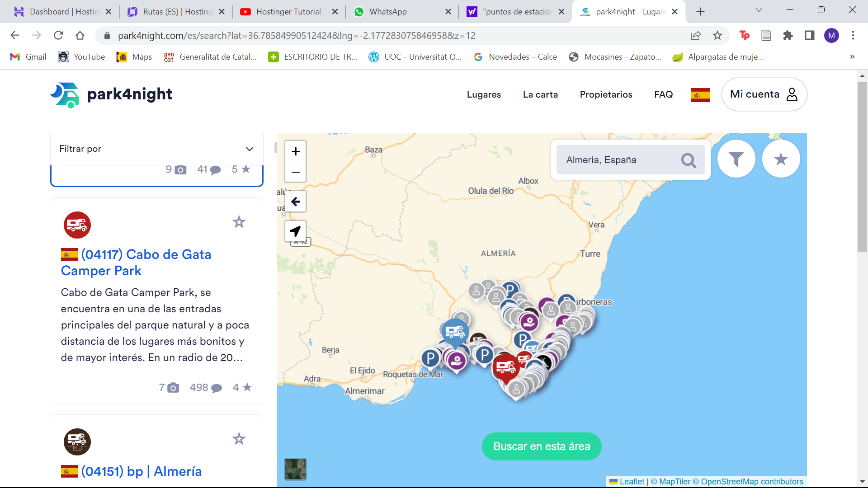Switch to the WhatsApp browser tab

pos(388,12)
